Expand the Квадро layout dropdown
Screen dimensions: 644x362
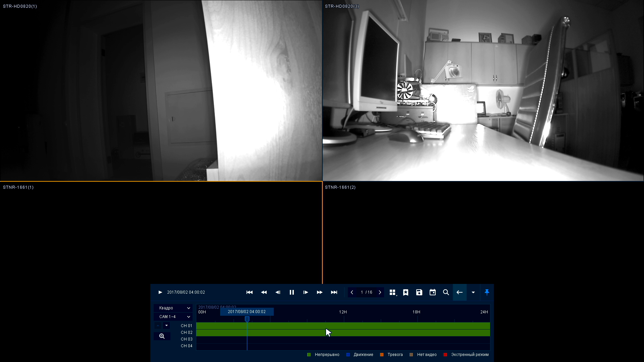point(173,308)
